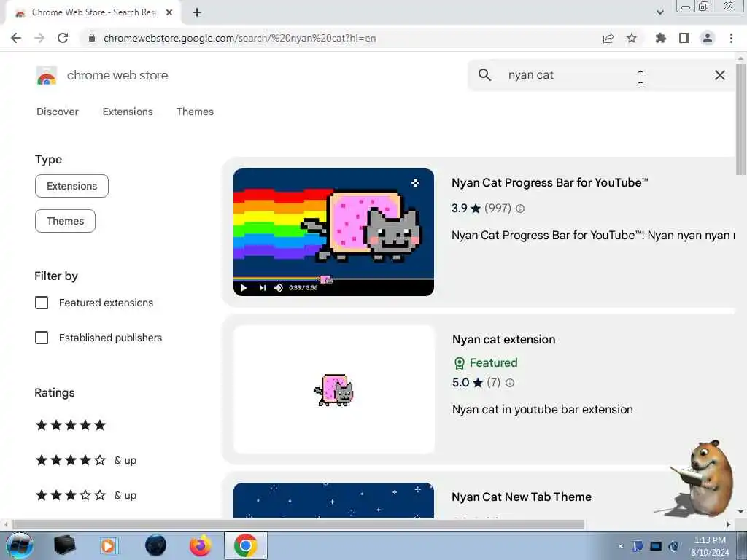
Task: Click the page vertical scrollbar thumb
Action: point(741,119)
